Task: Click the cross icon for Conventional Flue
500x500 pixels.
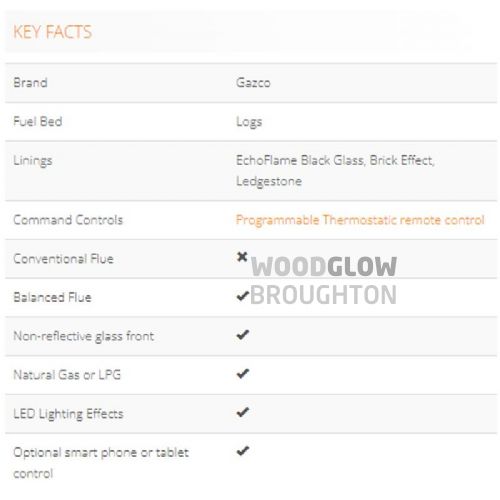Action: click(242, 257)
